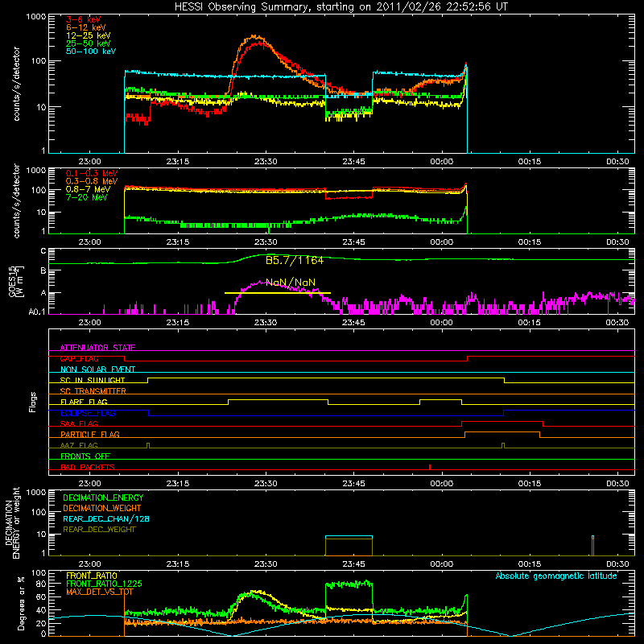Image resolution: width=644 pixels, height=644 pixels.
Task: Select the FLARE_FLAG label
Action: coord(84,402)
